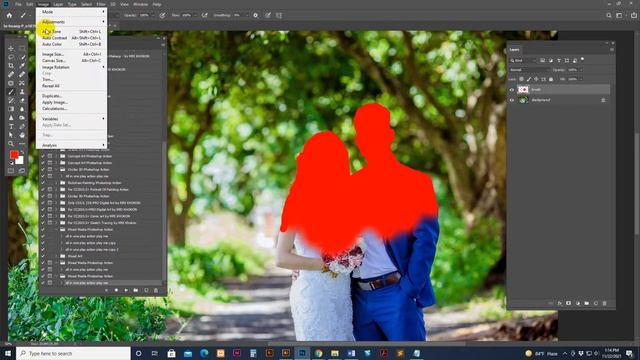Screen dimensions: 640x360
Task: Open the Kind filter dropdown in Layers
Action: pos(522,60)
